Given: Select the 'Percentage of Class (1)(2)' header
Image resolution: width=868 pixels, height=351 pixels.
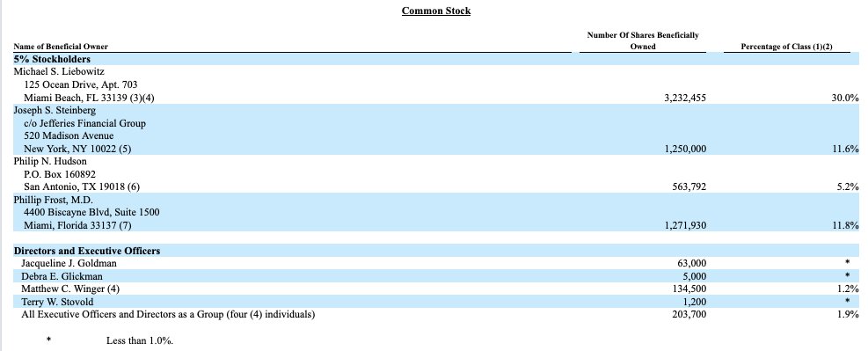Looking at the screenshot, I should pyautogui.click(x=786, y=47).
